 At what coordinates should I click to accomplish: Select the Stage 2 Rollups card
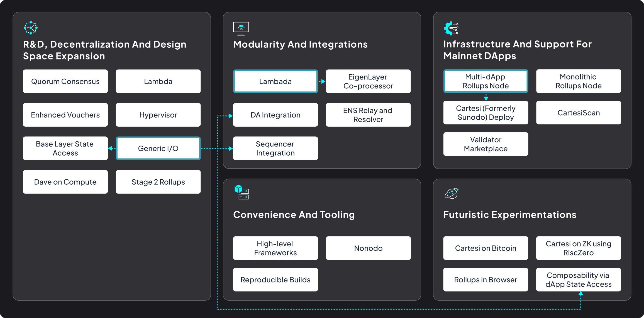click(x=158, y=182)
